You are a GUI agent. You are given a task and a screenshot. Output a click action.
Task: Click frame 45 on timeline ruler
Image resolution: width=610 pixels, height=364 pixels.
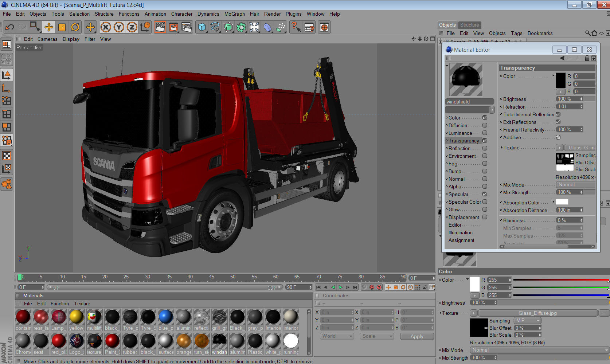211,277
